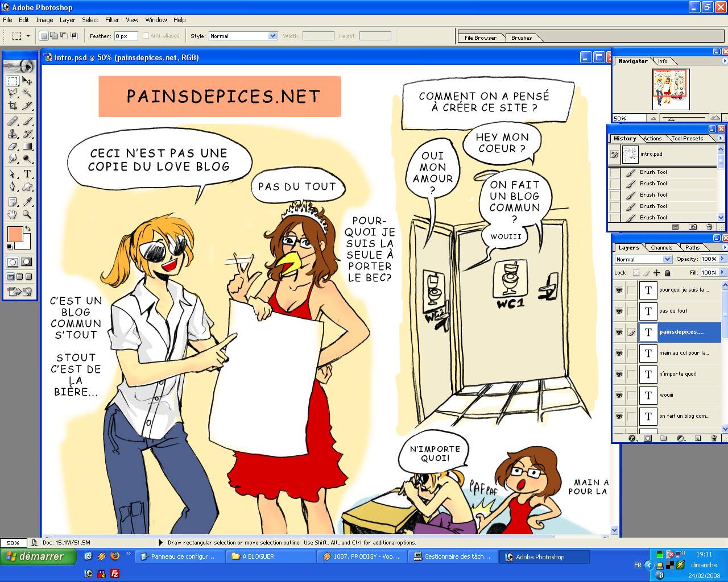The image size is (728, 582).
Task: Toggle lock transparent pixels
Action: coord(636,273)
